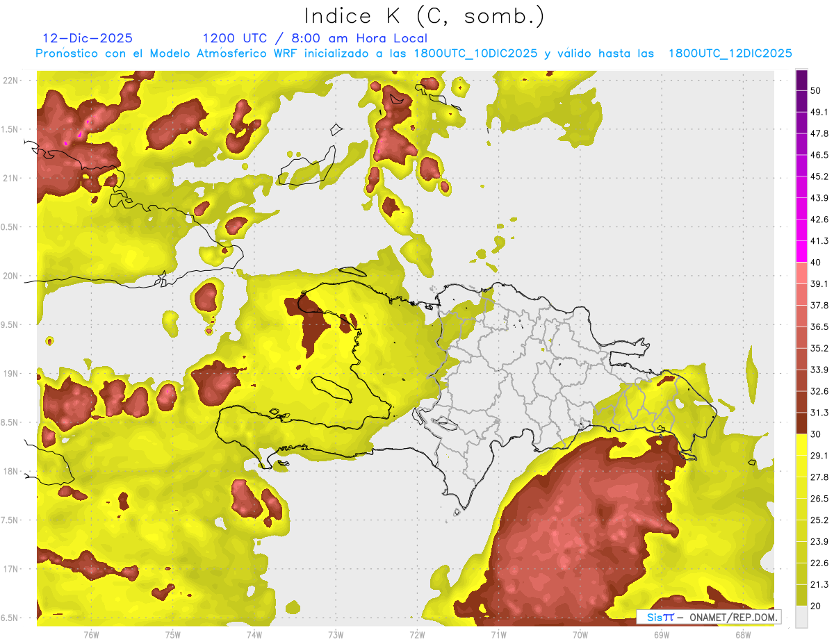
Task: Click the '19N' latitude label
Action: click(x=11, y=374)
